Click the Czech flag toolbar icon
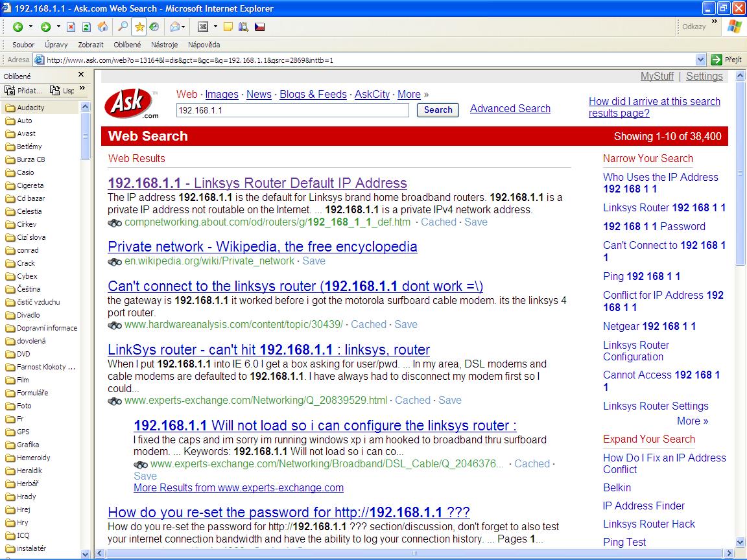 tap(259, 27)
